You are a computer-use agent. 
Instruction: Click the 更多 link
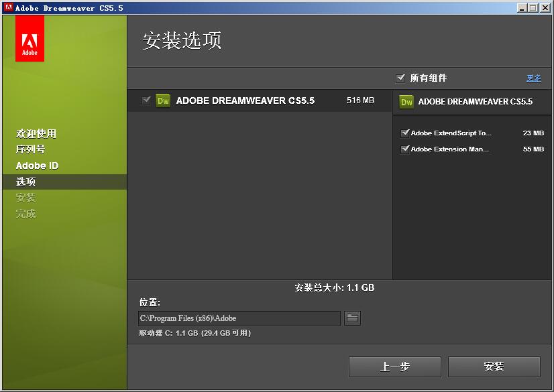(534, 78)
